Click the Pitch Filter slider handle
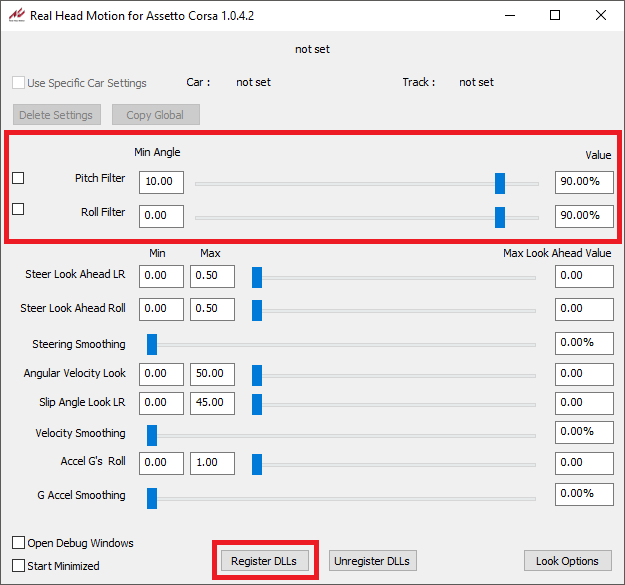The height and width of the screenshot is (585, 625). point(500,183)
